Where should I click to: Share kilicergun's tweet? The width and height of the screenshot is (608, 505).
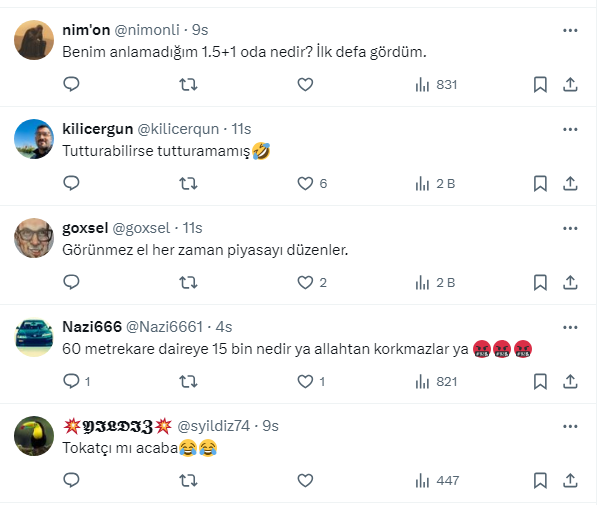pos(570,184)
